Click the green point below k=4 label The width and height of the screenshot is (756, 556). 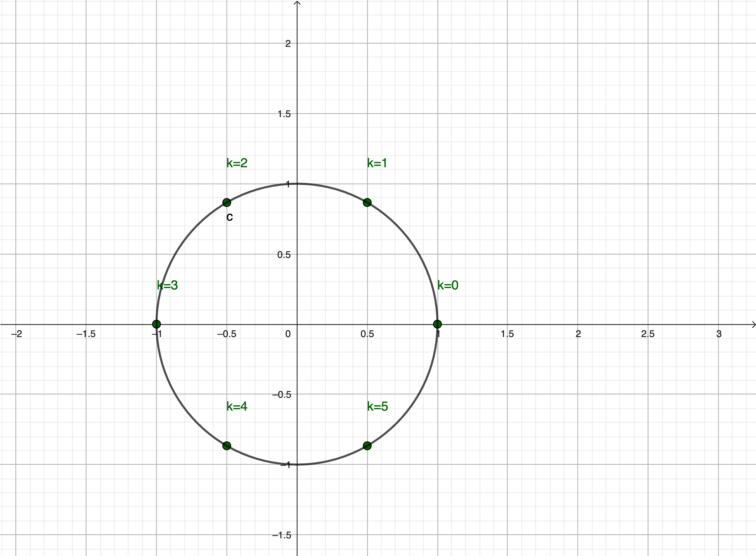pyautogui.click(x=227, y=446)
